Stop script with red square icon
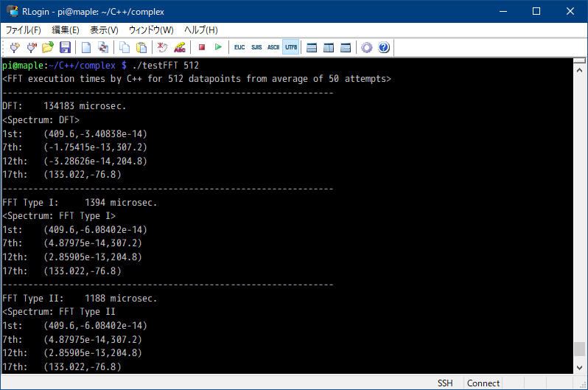Screen dimensions: 588x390 pos(202,47)
